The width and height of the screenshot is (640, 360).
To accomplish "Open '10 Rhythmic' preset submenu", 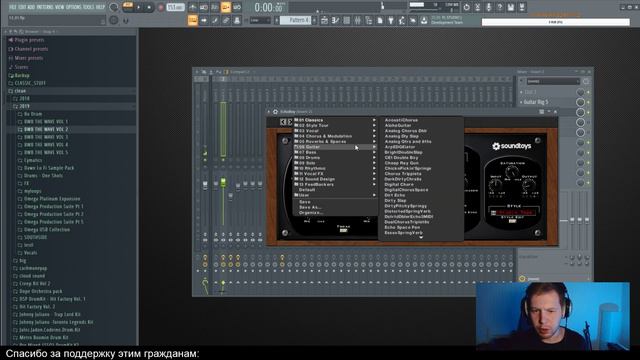I will [x=335, y=168].
